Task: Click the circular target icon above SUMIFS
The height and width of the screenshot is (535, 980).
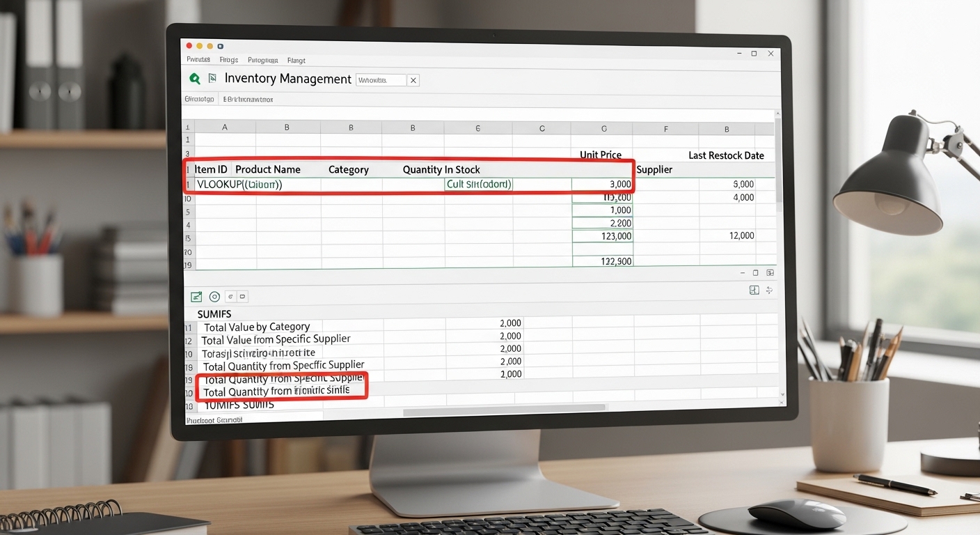Action: tap(214, 297)
